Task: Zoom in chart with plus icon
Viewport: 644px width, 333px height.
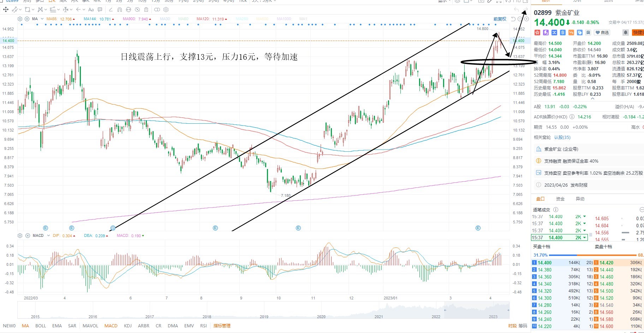Action: pos(526,19)
